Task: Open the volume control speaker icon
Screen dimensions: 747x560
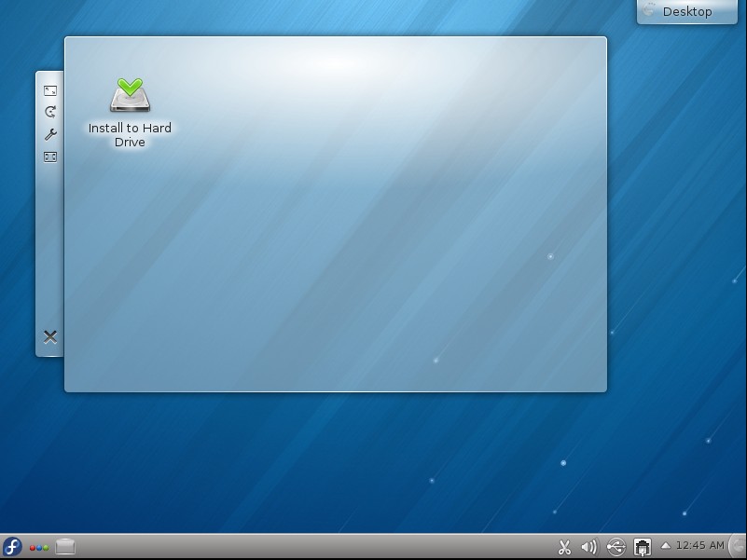Action: tap(589, 547)
